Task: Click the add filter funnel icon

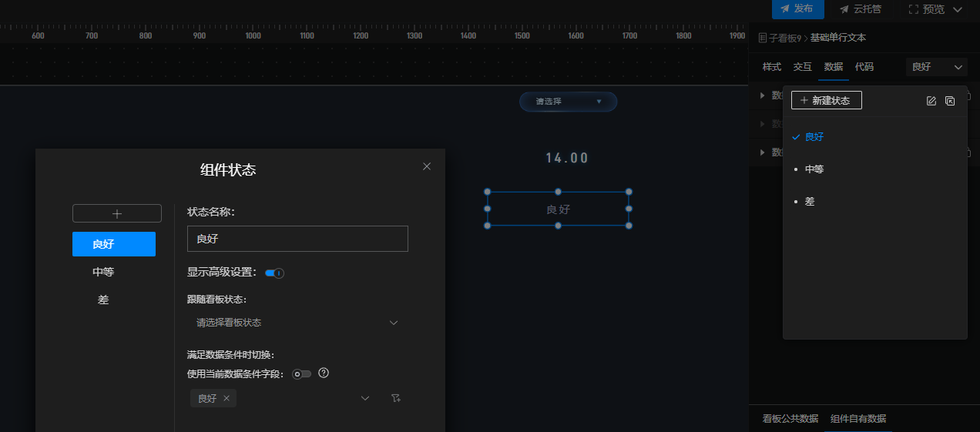Action: 396,398
